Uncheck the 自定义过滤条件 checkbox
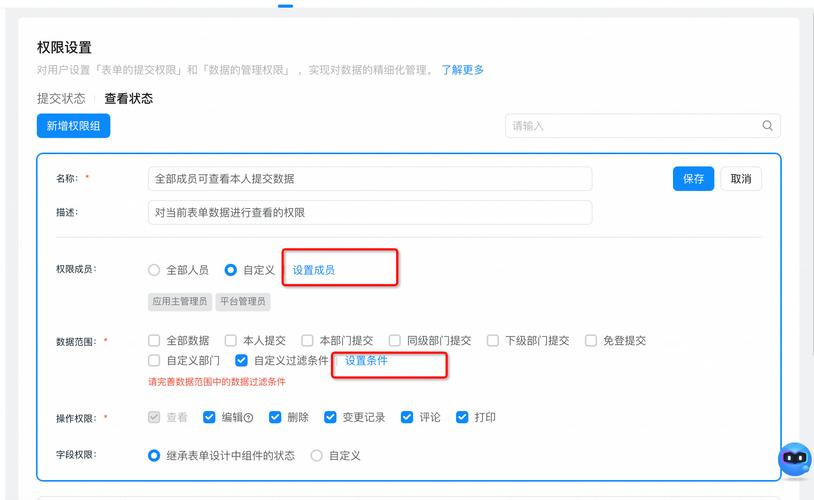The image size is (814, 500). coord(241,360)
